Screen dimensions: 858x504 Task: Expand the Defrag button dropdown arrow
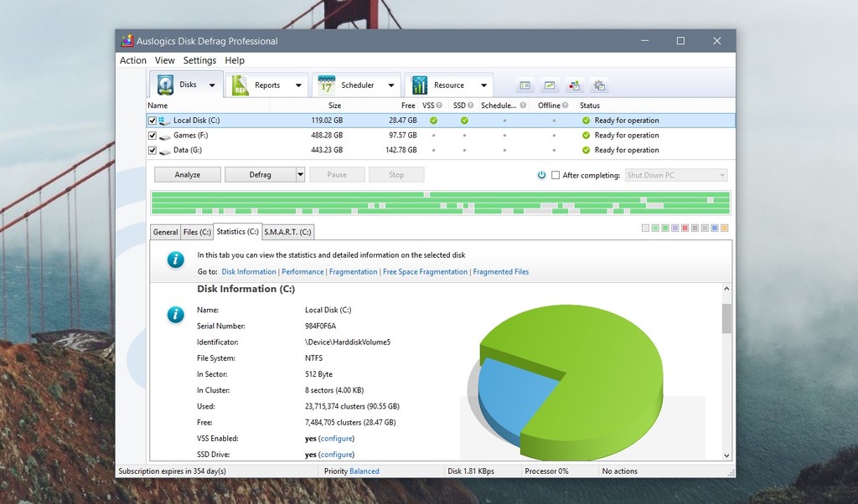coord(300,175)
